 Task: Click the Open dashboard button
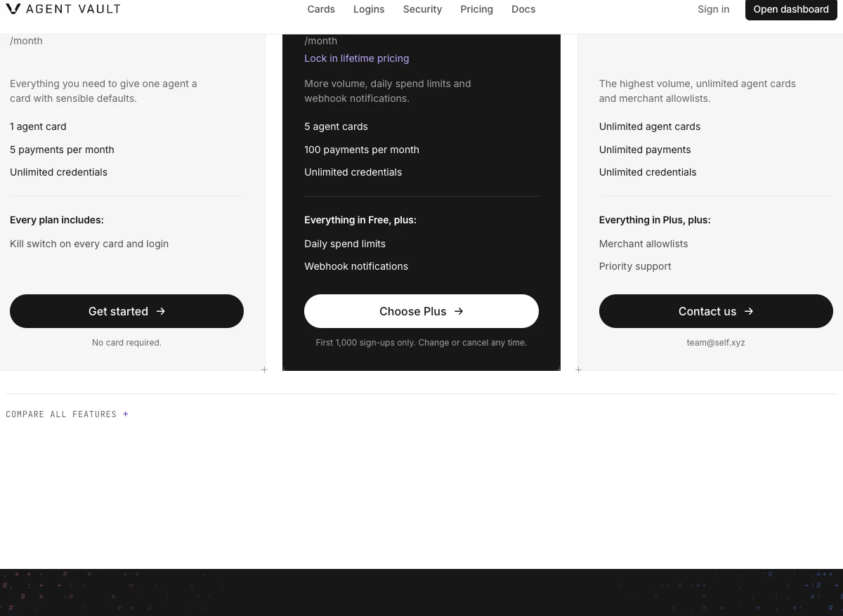click(791, 9)
